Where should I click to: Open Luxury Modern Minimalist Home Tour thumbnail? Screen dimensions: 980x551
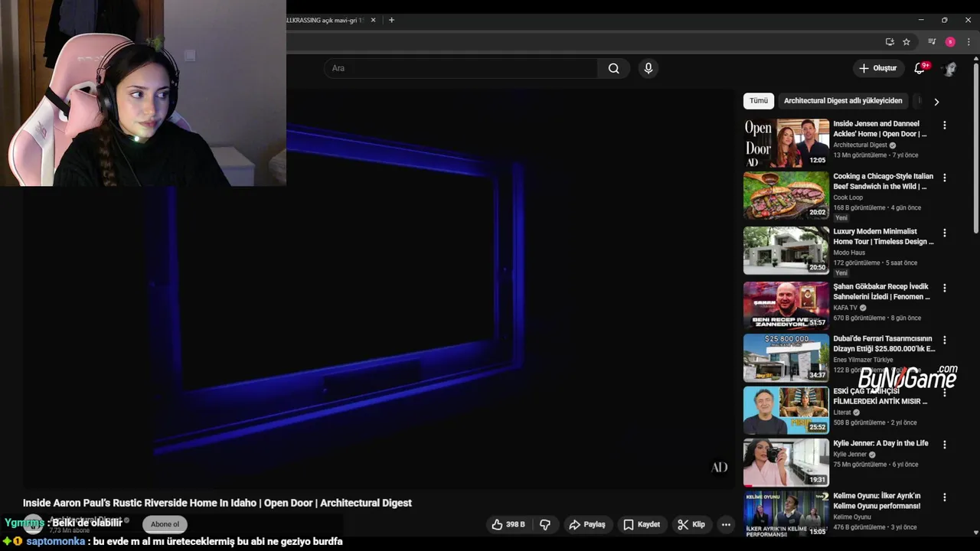click(x=786, y=250)
